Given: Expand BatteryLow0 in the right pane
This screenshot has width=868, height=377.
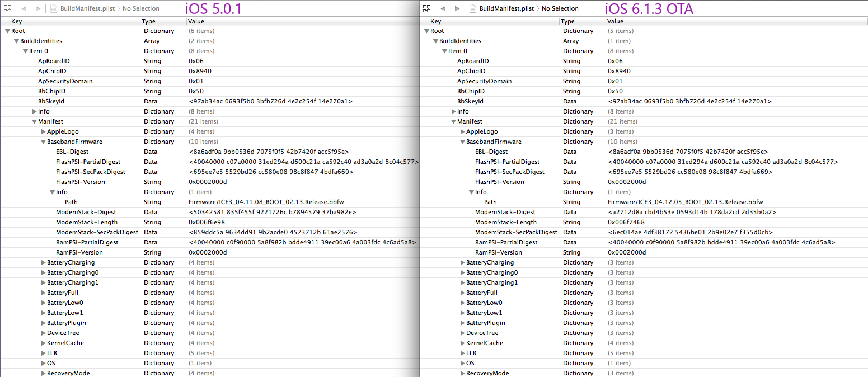Looking at the screenshot, I should pos(462,303).
